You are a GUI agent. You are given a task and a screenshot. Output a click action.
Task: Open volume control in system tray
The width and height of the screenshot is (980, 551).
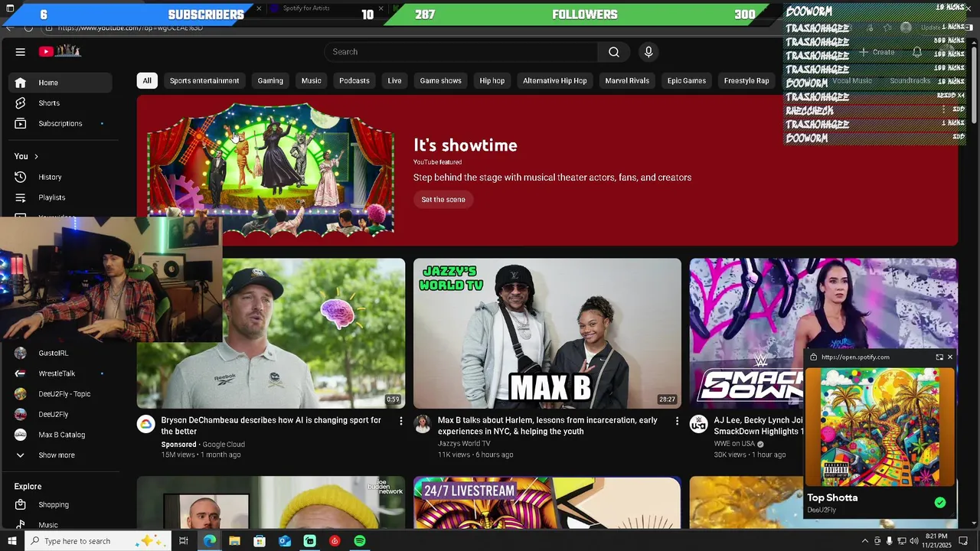point(914,541)
